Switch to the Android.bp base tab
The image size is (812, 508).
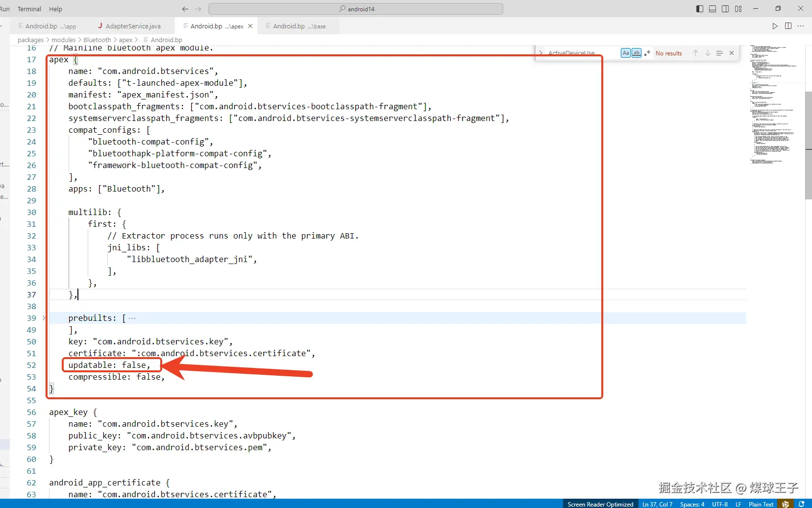coord(299,26)
